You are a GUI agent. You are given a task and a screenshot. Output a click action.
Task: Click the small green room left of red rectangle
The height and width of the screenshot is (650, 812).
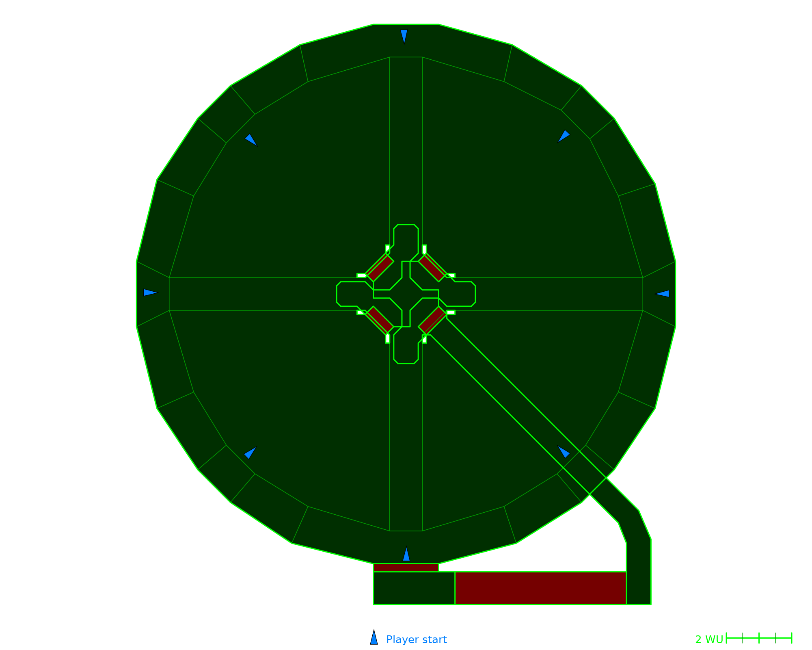(x=414, y=588)
